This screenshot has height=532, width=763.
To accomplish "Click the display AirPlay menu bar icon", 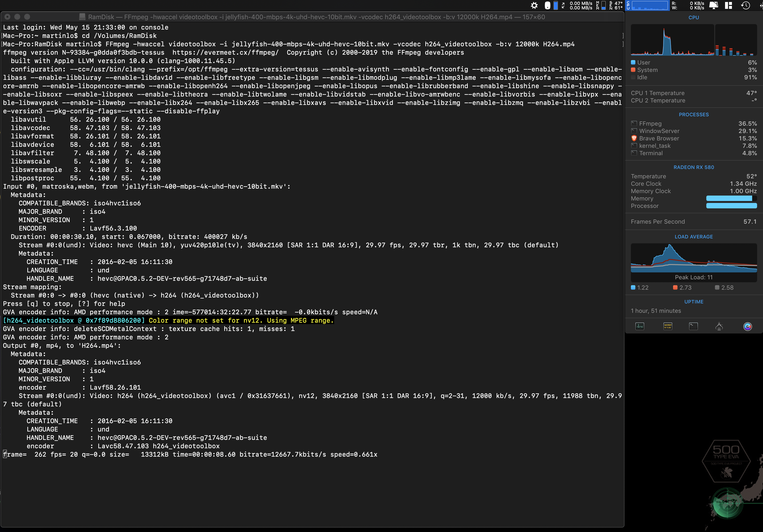I will 713,5.
